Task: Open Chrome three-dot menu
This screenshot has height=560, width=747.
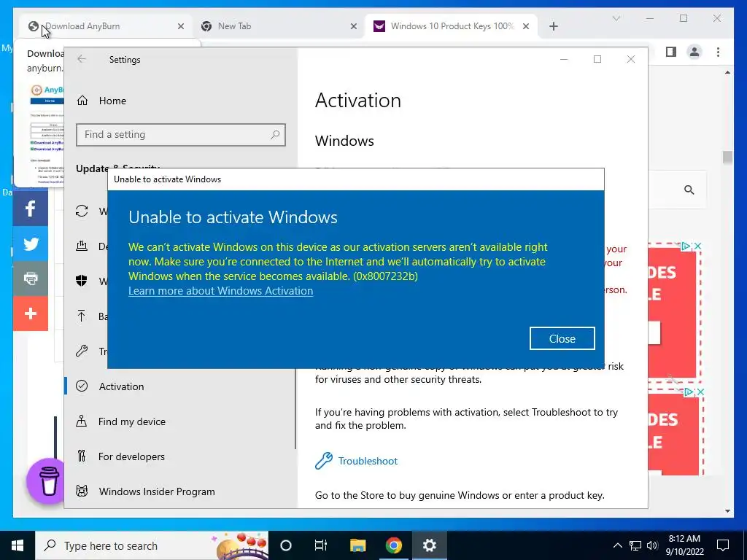Action: click(719, 52)
